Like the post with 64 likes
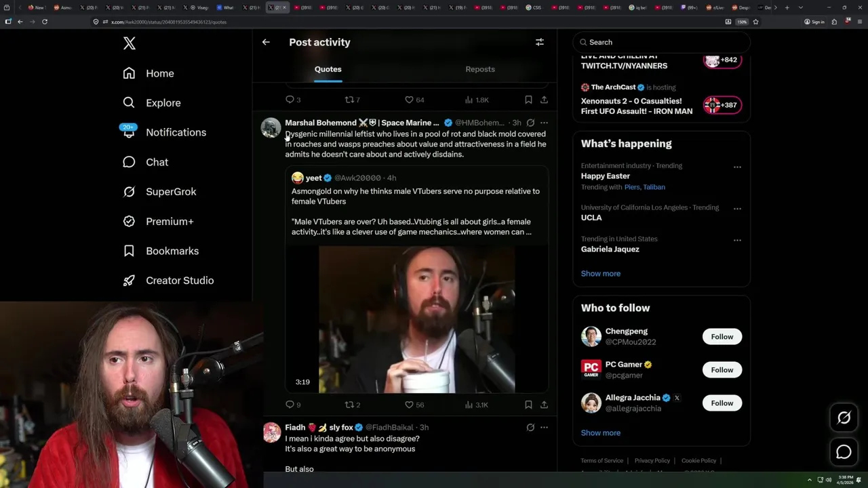This screenshot has height=488, width=868. [414, 100]
